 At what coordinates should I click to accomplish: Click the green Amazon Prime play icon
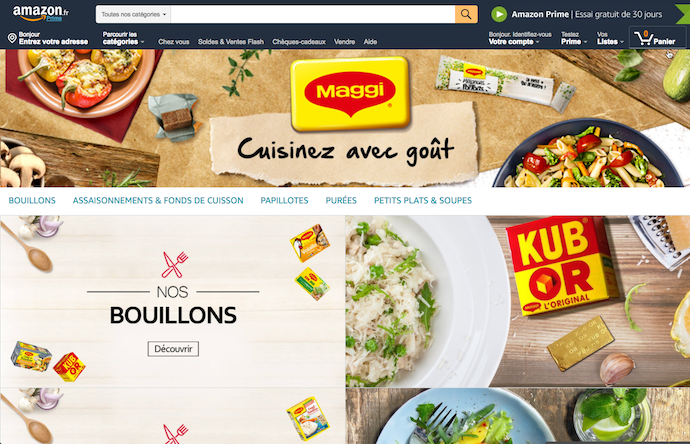point(499,15)
